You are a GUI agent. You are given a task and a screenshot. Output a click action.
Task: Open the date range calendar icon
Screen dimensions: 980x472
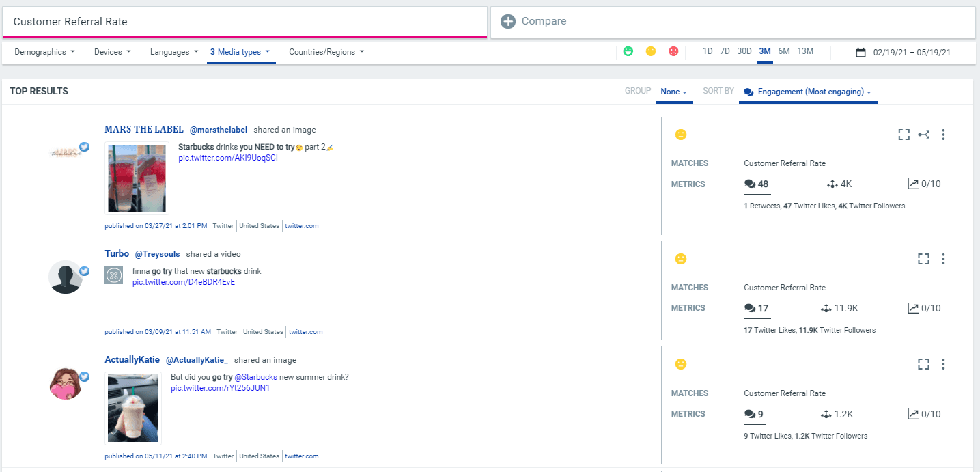coord(861,51)
